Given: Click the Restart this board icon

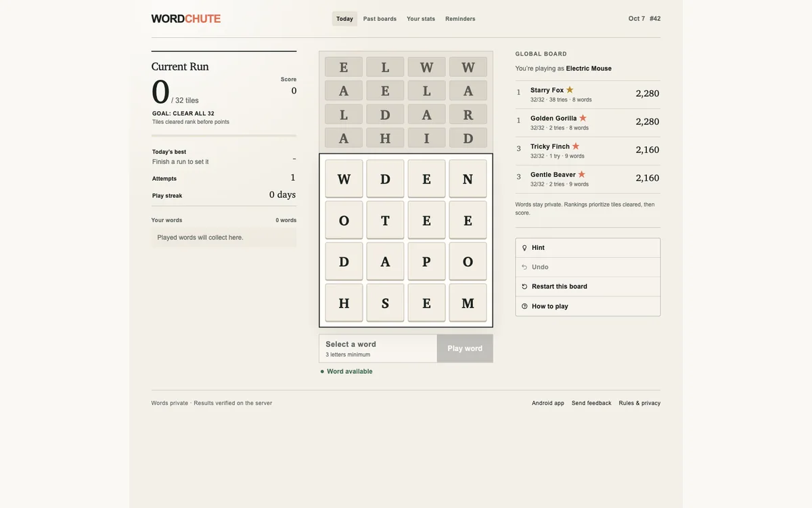Looking at the screenshot, I should tap(524, 287).
